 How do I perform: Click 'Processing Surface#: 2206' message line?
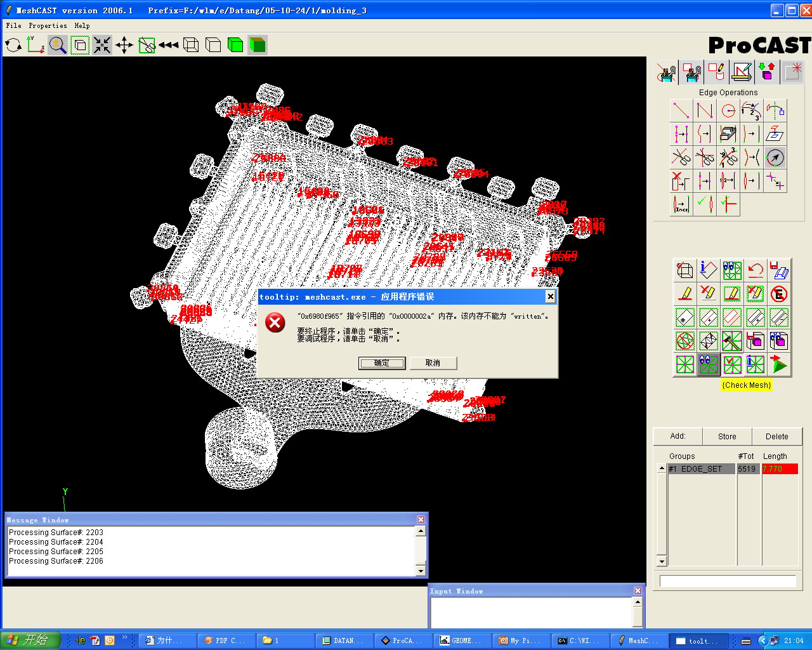pyautogui.click(x=56, y=561)
